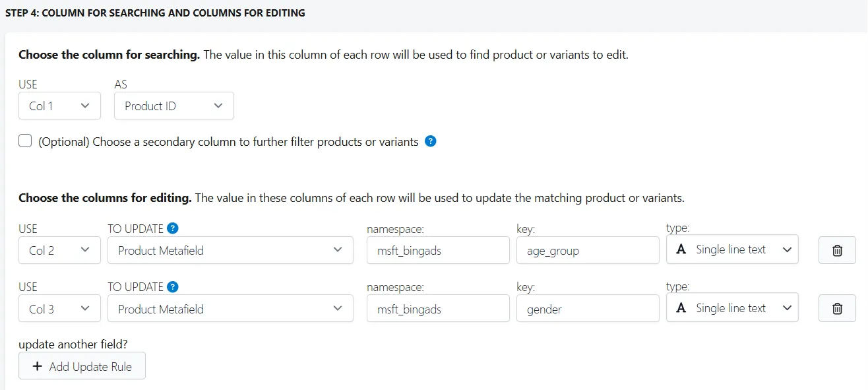
Task: Open second Product Metafield dropdown
Action: coord(230,308)
